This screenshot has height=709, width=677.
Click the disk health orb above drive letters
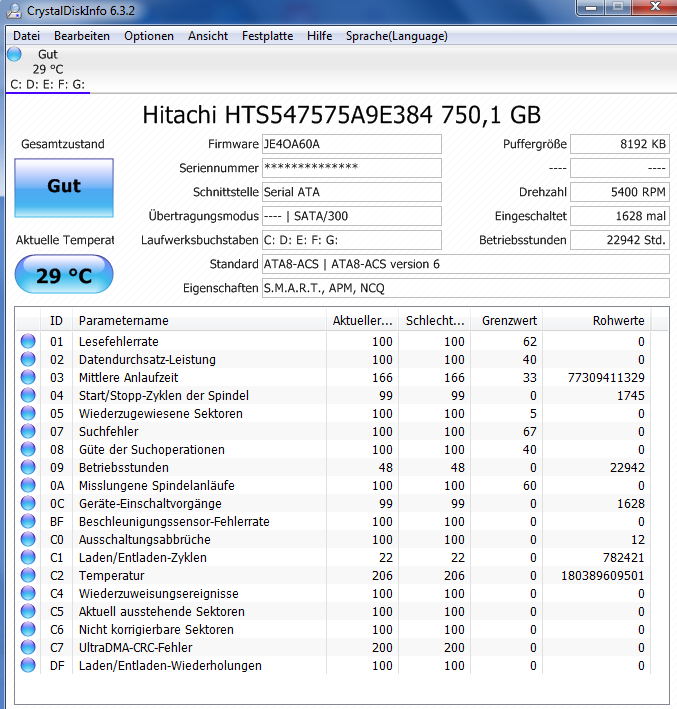point(16,54)
